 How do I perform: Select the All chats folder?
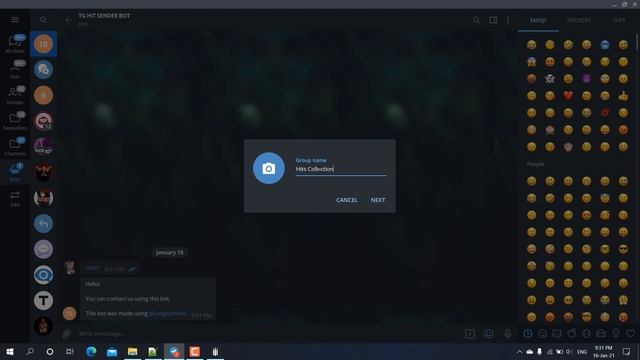coord(15,44)
